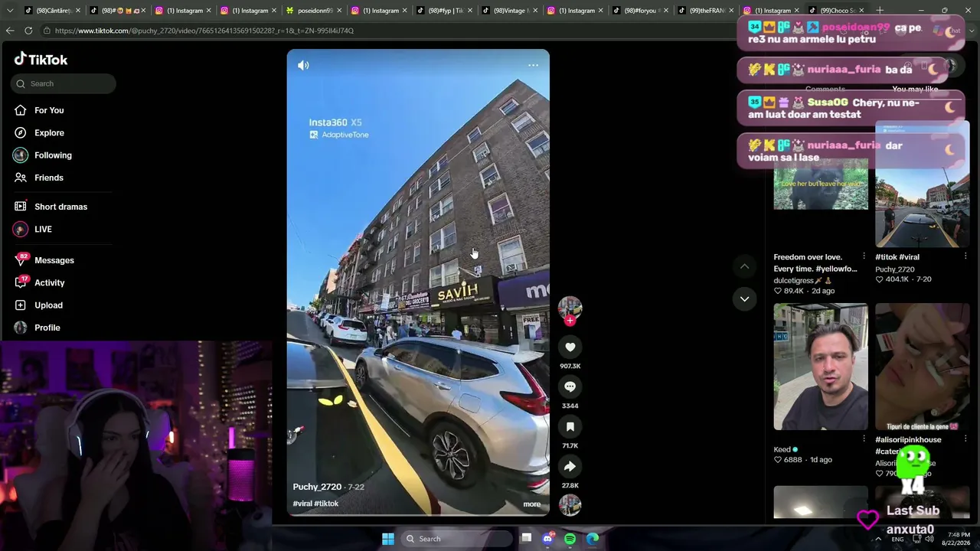Open the #titok #viral recommended video thumbnail
Image resolution: width=980 pixels, height=551 pixels.
(x=922, y=184)
